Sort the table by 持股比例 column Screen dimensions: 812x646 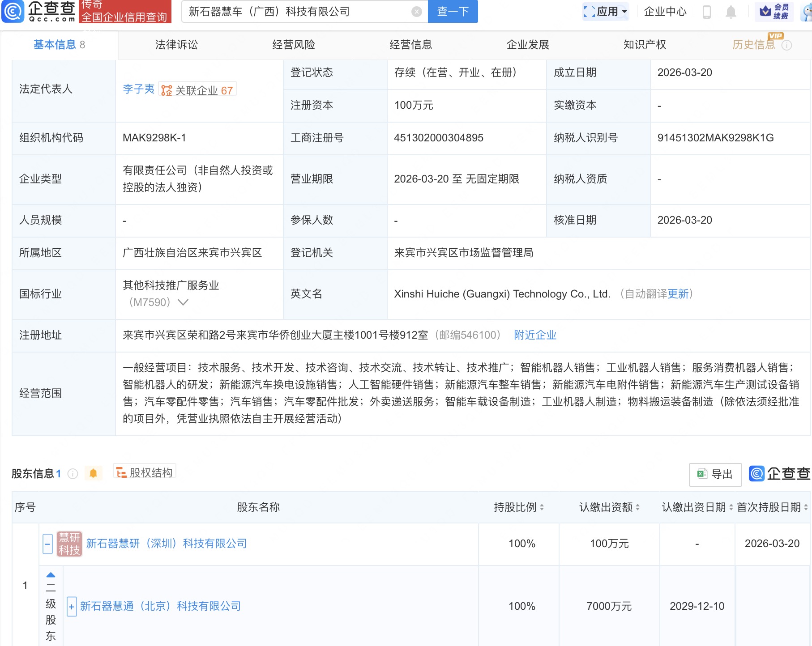(541, 507)
